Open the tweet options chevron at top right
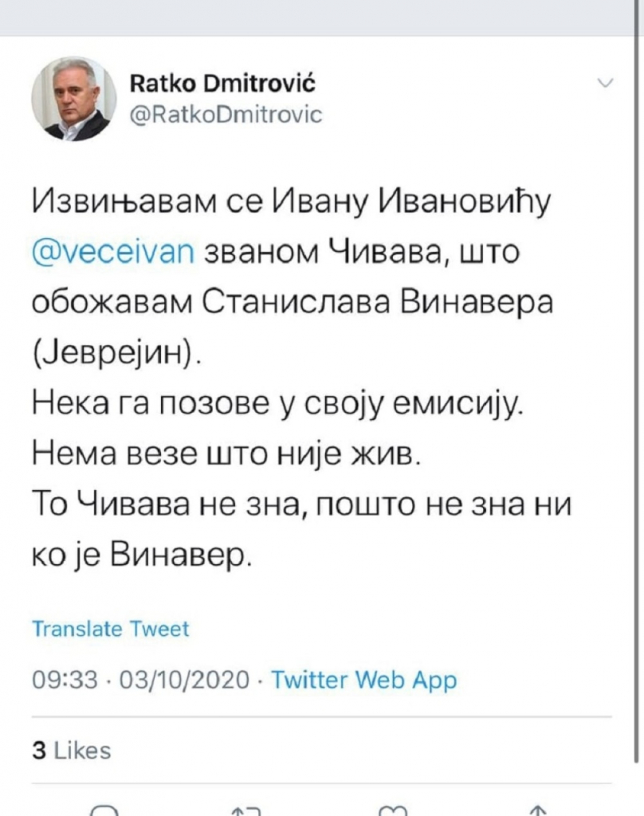The height and width of the screenshot is (816, 644). pyautogui.click(x=607, y=83)
